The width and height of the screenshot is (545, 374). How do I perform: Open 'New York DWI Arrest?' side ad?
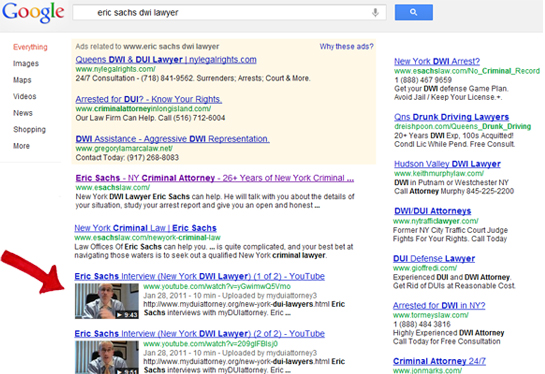(x=437, y=62)
